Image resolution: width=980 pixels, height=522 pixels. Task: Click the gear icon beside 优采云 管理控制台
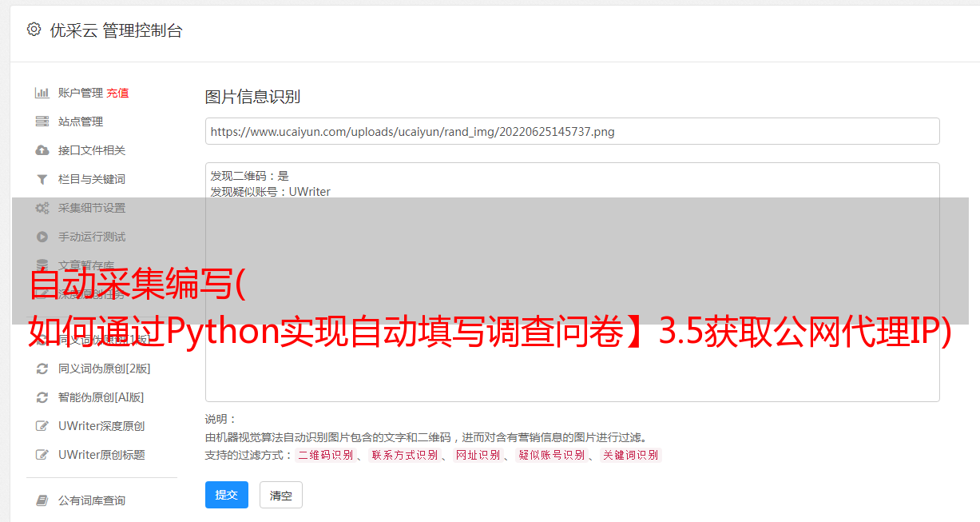click(34, 30)
